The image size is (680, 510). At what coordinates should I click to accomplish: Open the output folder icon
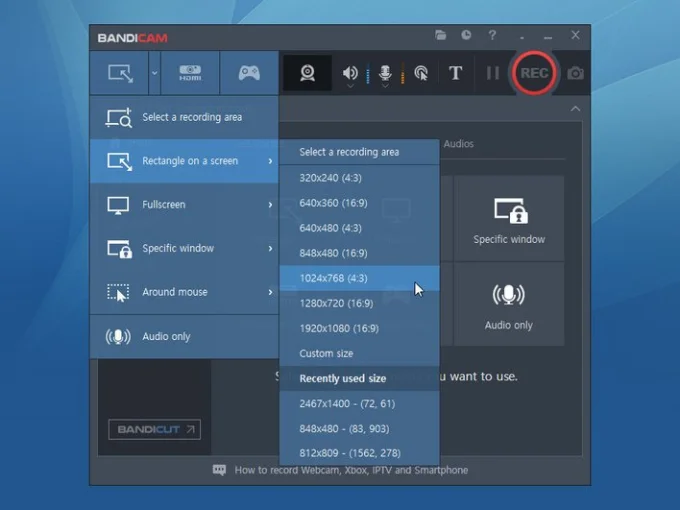[x=441, y=35]
